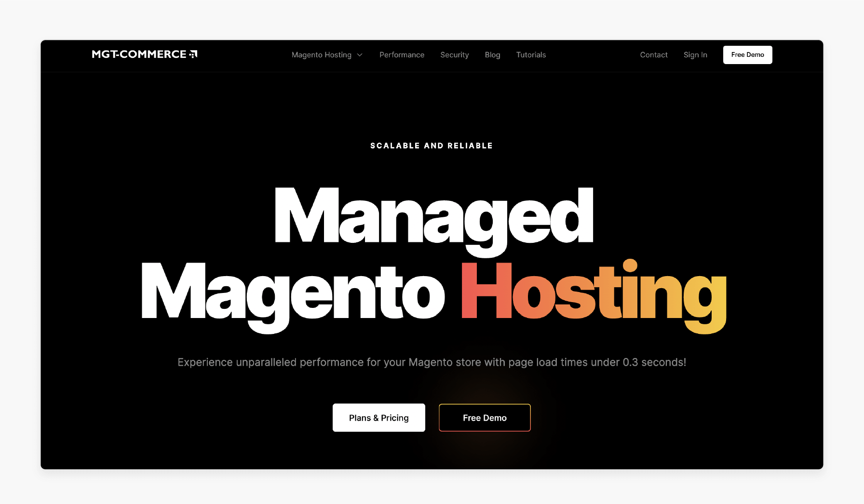Click the 'SCALABLE AND RELIABLE' tagline
Viewport: 864px width, 504px height.
[432, 146]
